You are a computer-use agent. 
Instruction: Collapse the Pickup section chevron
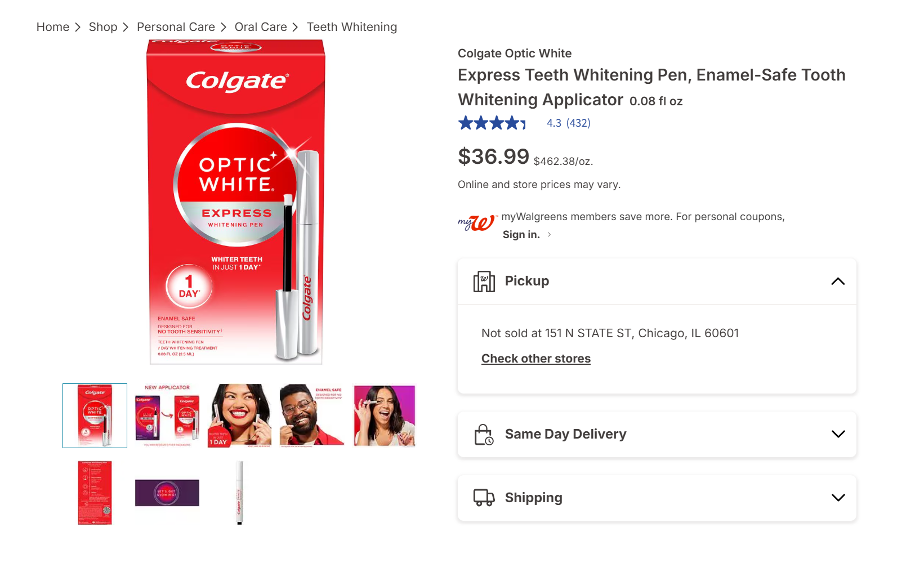838,281
